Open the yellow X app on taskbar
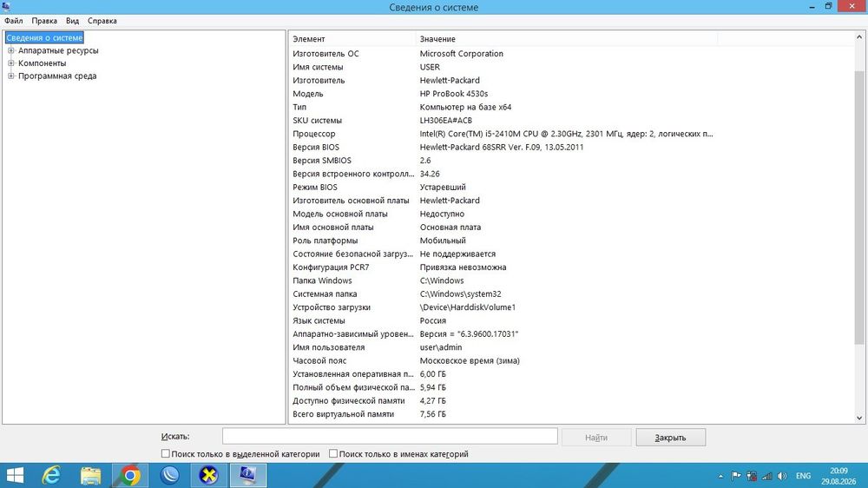This screenshot has width=868, height=488. [208, 475]
